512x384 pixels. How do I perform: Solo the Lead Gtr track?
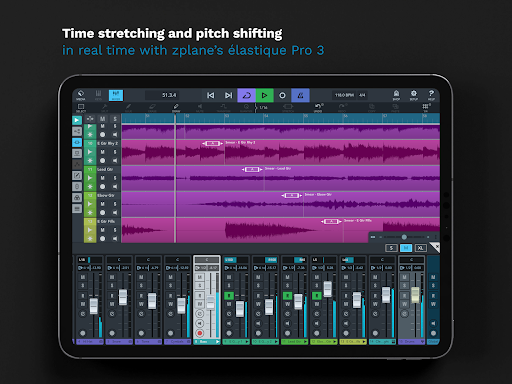click(x=115, y=178)
